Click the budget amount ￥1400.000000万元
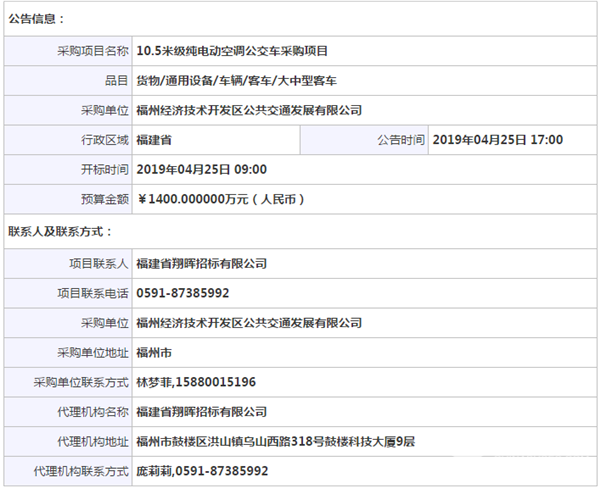Screen dimensions: 600x488 (220, 199)
